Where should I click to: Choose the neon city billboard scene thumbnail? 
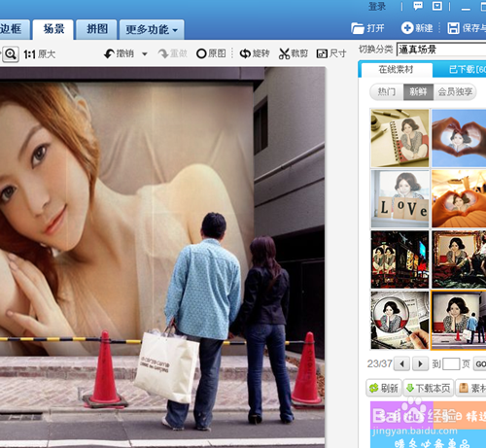tap(399, 259)
